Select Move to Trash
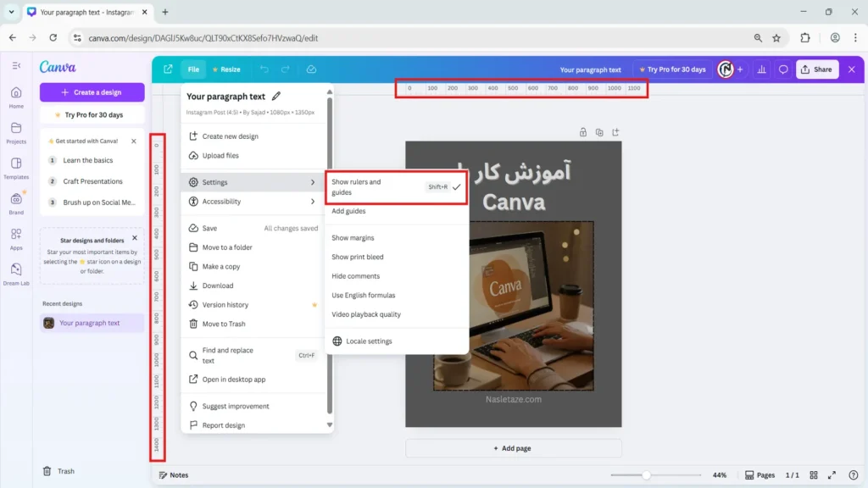This screenshot has width=868, height=488. tap(253, 324)
